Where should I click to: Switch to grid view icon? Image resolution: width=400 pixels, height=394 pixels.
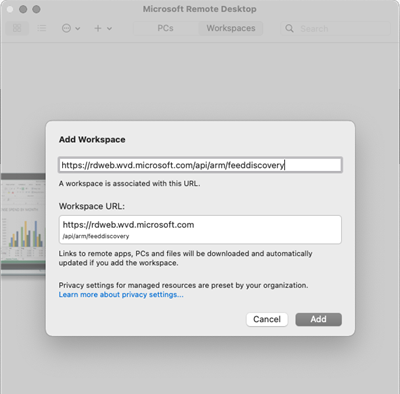(17, 28)
